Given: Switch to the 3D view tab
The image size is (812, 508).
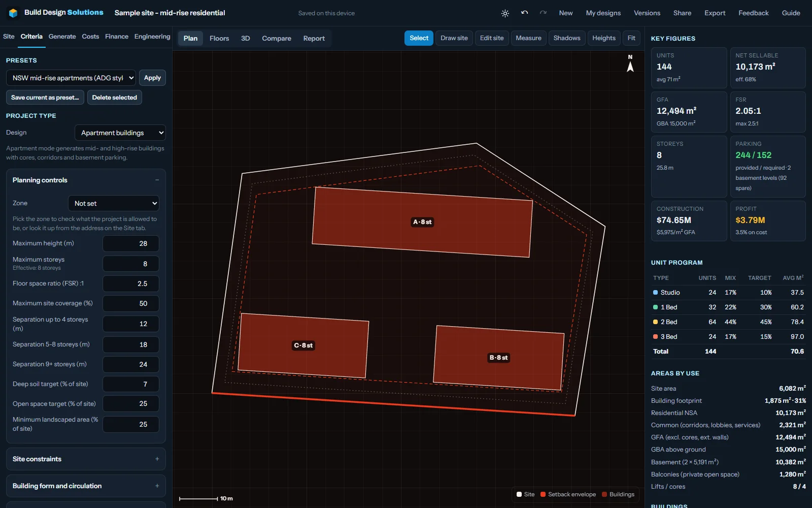Looking at the screenshot, I should tap(246, 38).
